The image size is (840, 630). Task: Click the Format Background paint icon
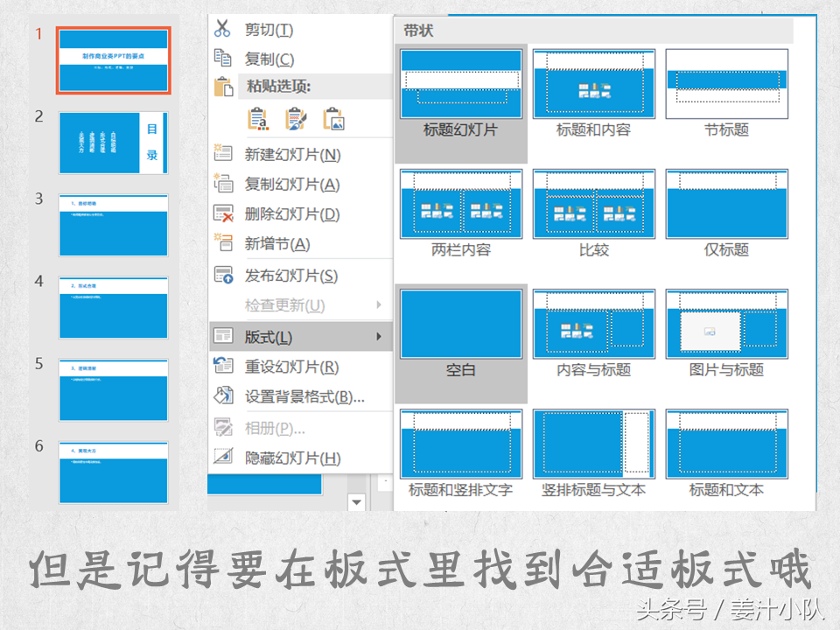223,395
